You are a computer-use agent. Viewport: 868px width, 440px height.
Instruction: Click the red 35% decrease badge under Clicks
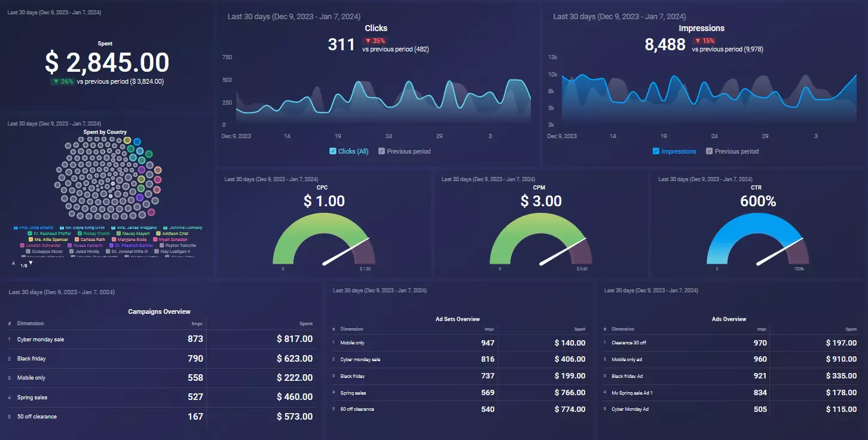pyautogui.click(x=374, y=41)
